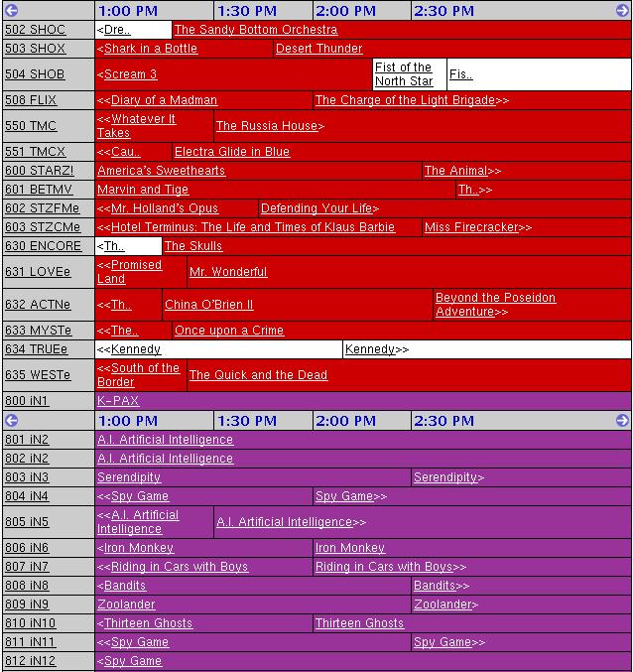The width and height of the screenshot is (633, 672).
Task: Select the 2:30 PM Bandits showing
Action: (435, 585)
